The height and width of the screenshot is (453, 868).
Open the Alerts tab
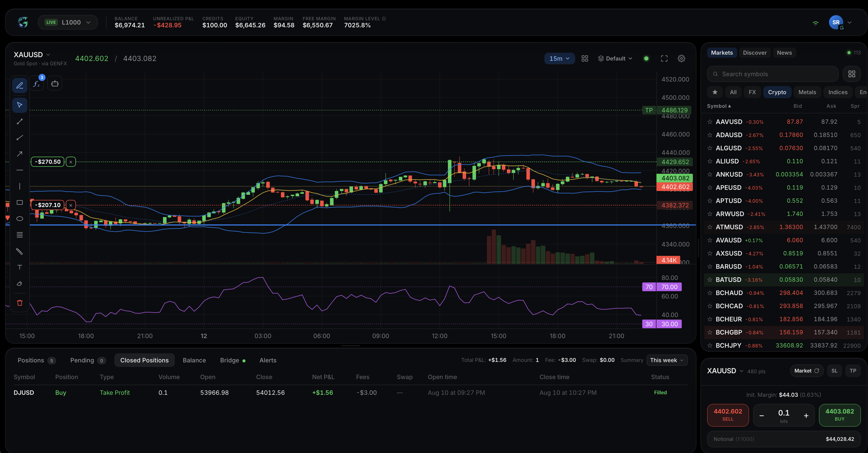268,360
